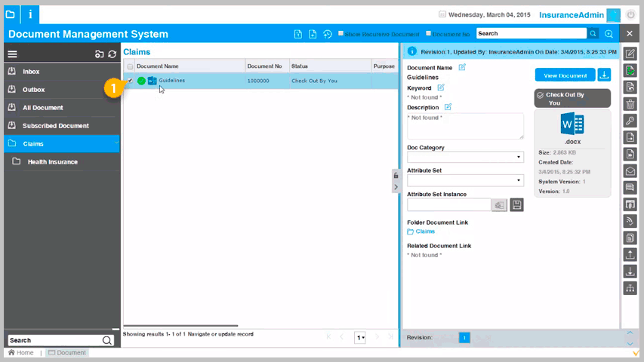Image resolution: width=644 pixels, height=362 pixels.
Task: Click the .docx Word thumbnail
Action: point(572,124)
